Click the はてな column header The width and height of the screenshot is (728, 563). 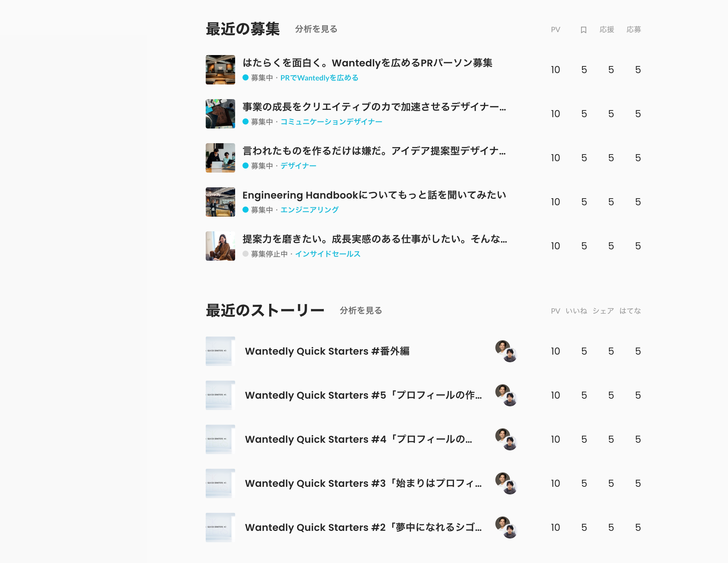(630, 311)
